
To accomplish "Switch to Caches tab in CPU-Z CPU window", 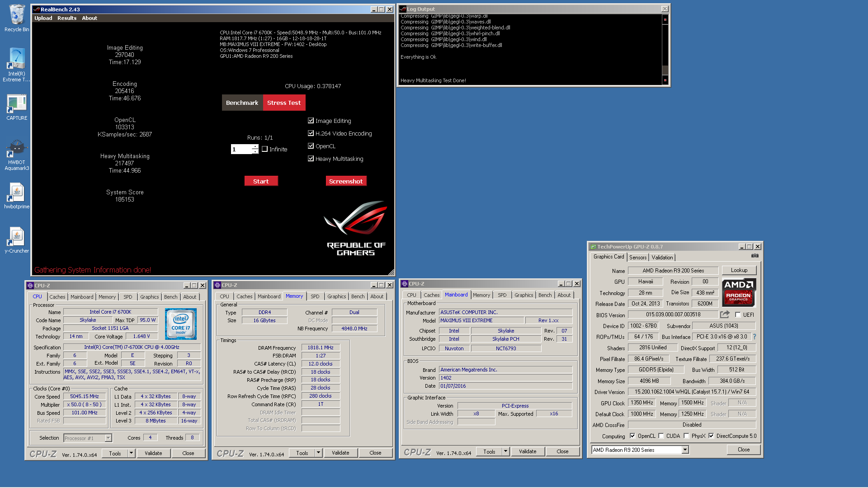I will coord(57,297).
